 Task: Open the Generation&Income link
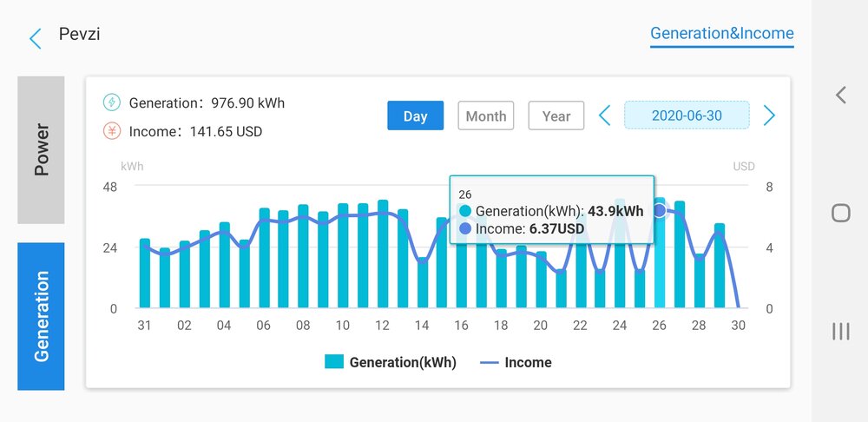tap(721, 34)
